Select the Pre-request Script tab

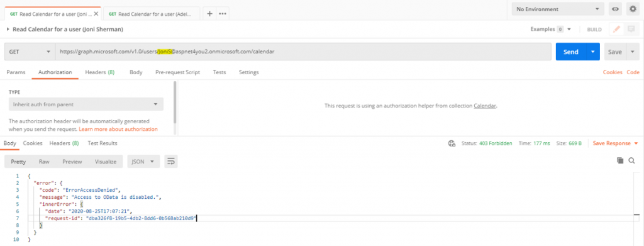tap(177, 72)
